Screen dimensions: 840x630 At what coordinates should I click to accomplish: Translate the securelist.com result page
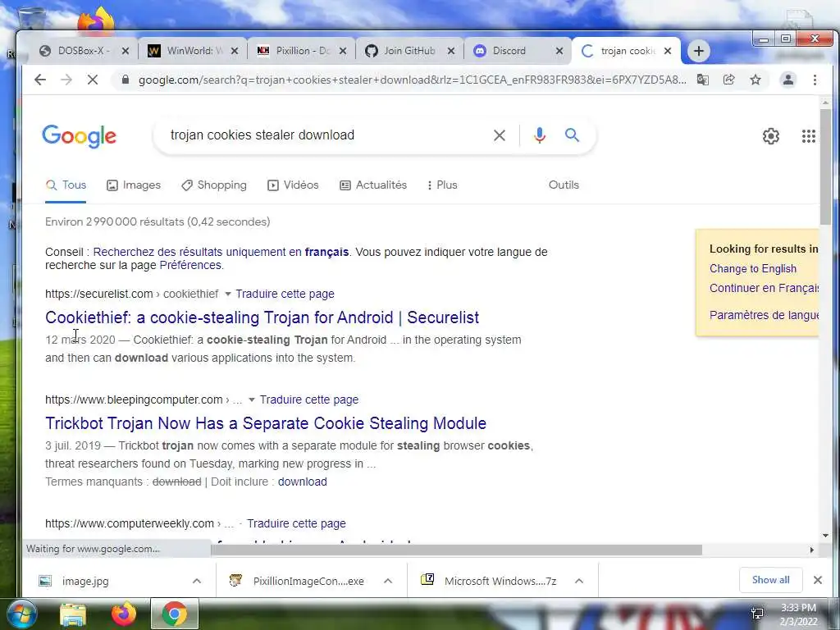point(285,294)
